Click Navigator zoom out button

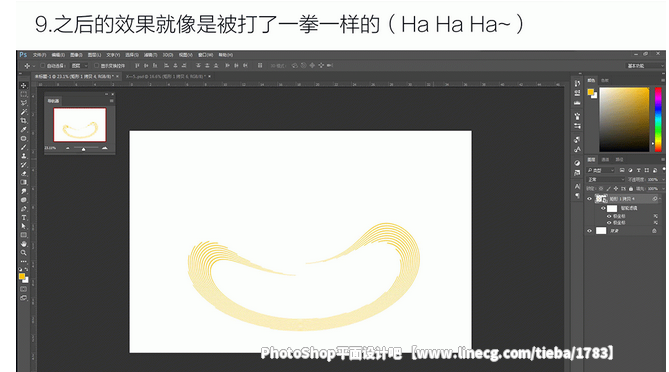(67, 148)
